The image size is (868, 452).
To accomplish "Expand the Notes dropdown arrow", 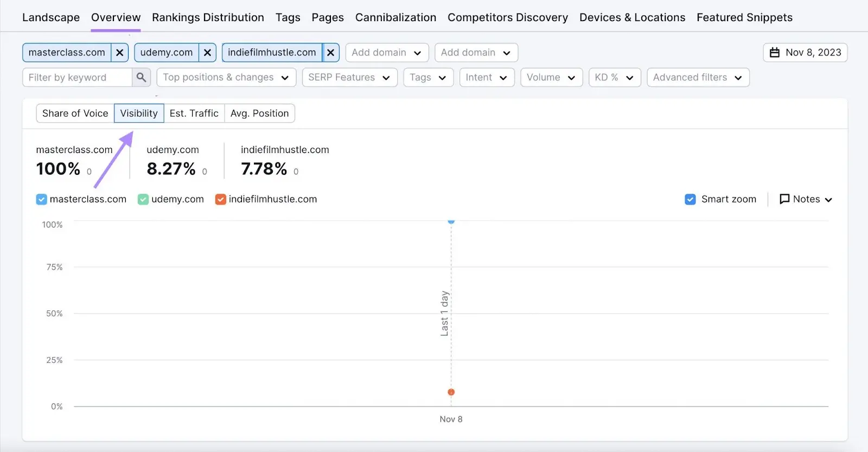I will pyautogui.click(x=828, y=200).
